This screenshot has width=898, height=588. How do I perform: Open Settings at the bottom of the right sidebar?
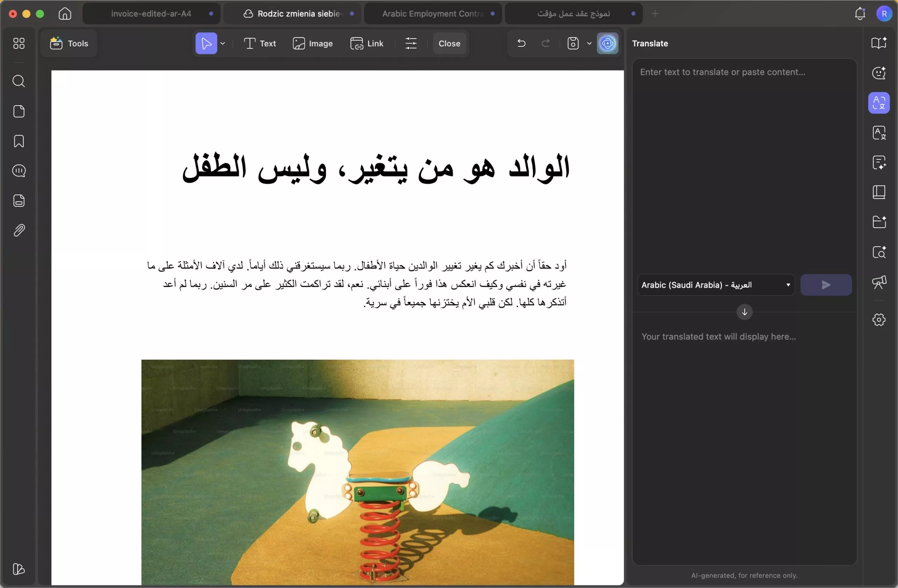879,320
